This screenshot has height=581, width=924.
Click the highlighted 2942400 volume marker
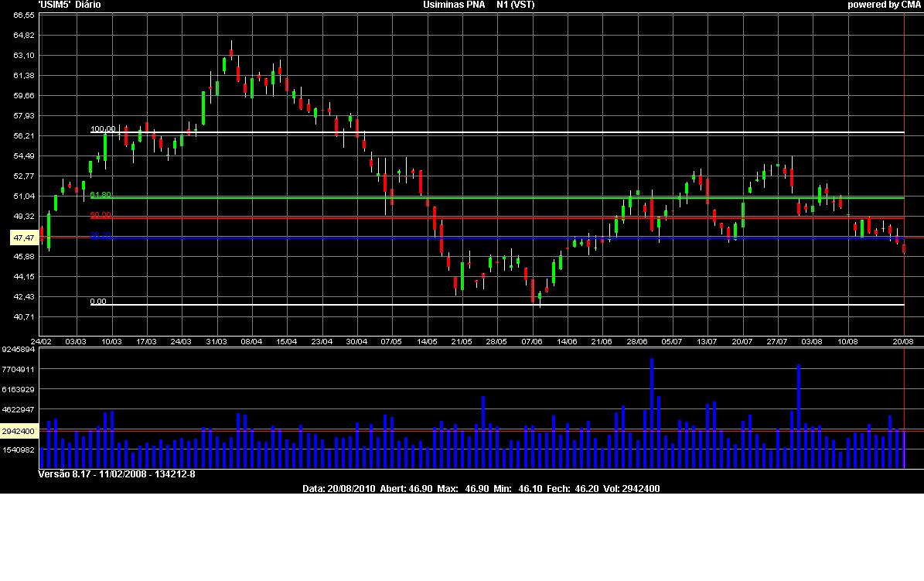[19, 431]
